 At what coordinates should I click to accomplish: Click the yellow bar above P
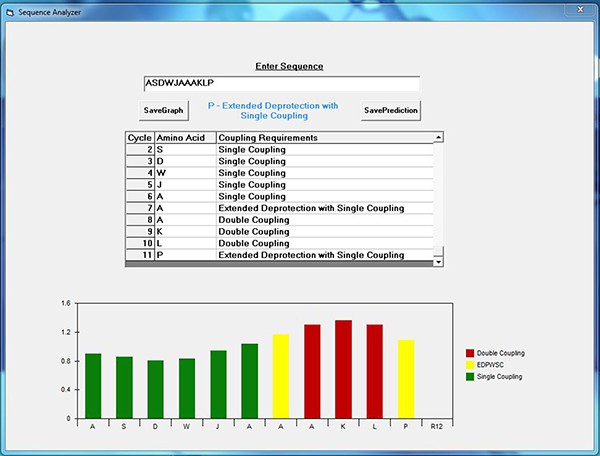pyautogui.click(x=406, y=379)
